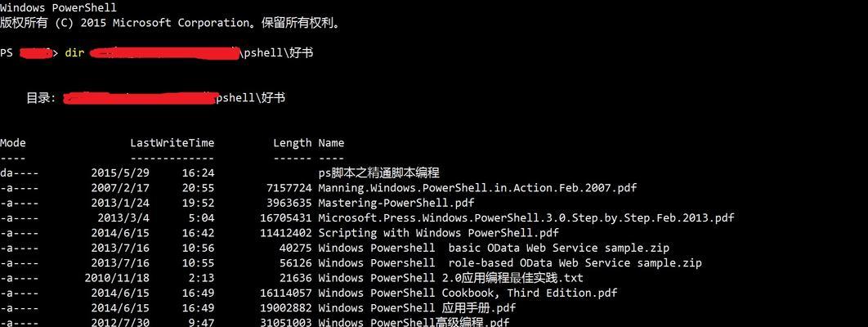The image size is (868, 327).
Task: Click the PowerShell 2.0应用编程最佳实践.txt entry
Action: point(450,278)
